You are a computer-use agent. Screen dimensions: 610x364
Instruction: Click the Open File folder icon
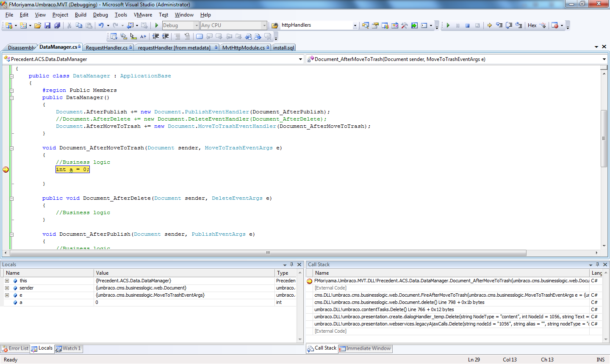click(38, 25)
